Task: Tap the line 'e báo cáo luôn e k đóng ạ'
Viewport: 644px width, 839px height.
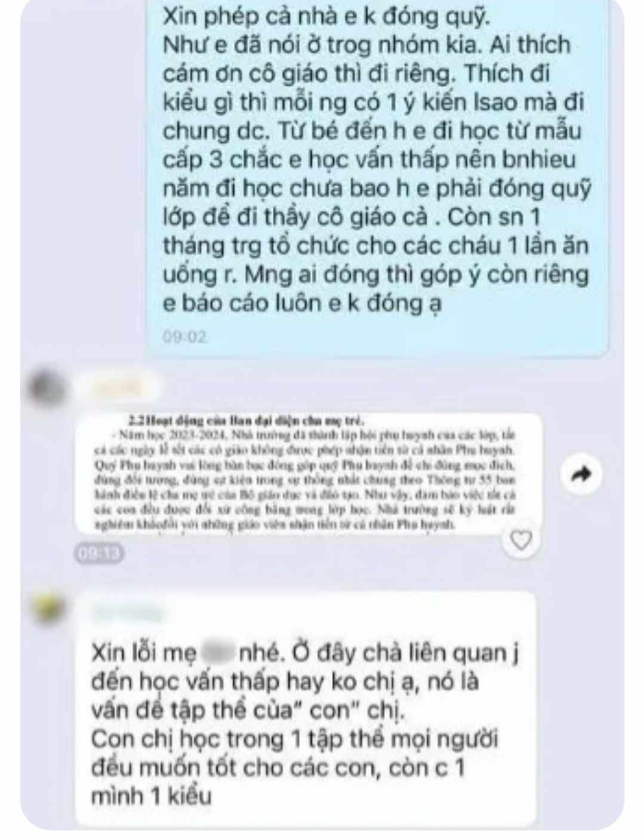Action: click(302, 303)
